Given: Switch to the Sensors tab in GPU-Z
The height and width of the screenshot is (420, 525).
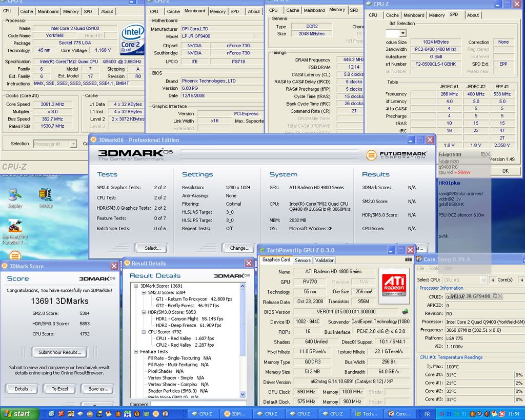Looking at the screenshot, I should click(302, 260).
